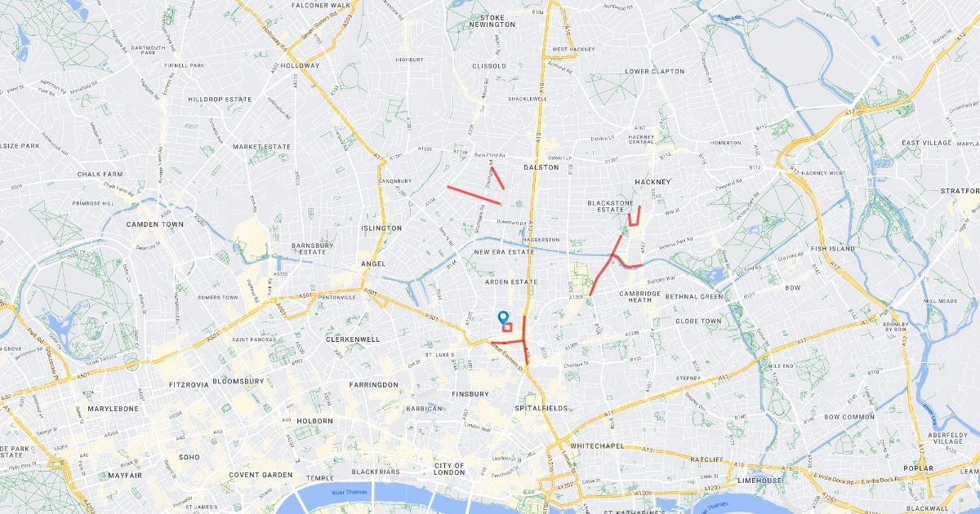
Task: Select the small red square outline marker
Action: coord(507,327)
